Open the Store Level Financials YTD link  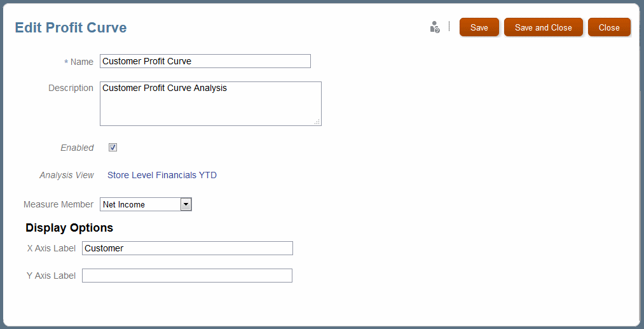162,175
